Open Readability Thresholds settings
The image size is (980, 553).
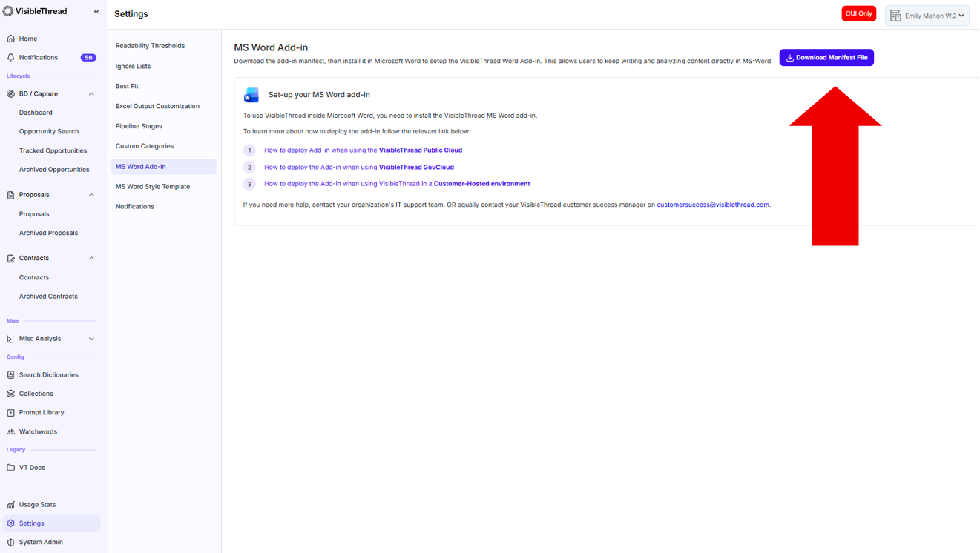tap(150, 46)
